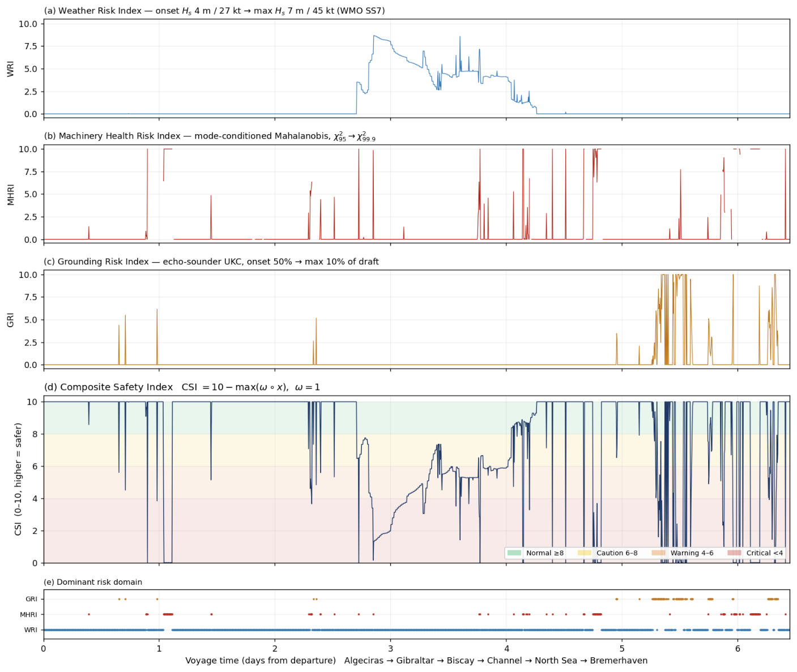Click x-axis tick label '4' on the bottom axis
This screenshot has height=672, width=797.
click(x=506, y=649)
